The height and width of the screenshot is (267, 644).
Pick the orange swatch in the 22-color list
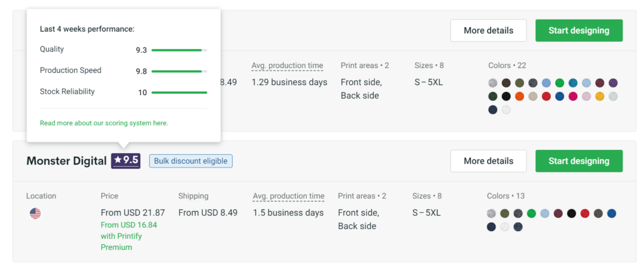519,96
